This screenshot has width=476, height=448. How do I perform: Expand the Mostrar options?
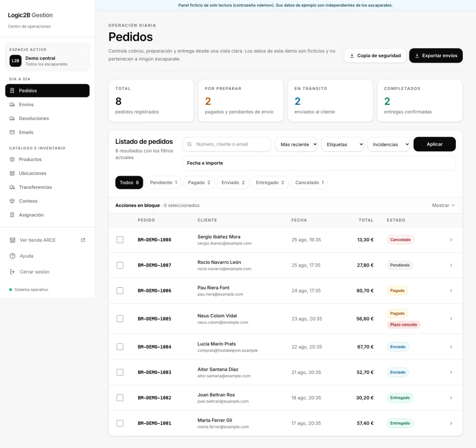444,205
